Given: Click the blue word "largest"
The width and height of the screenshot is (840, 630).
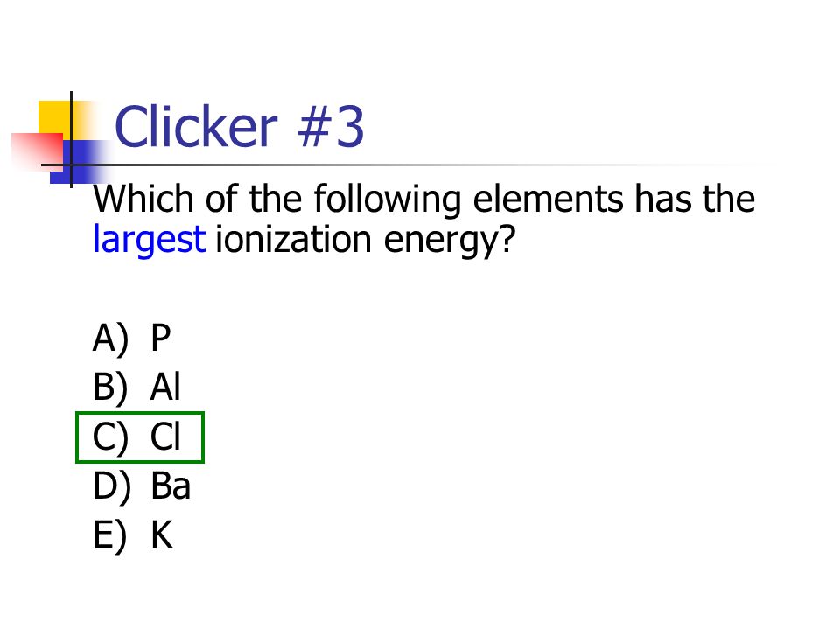Looking at the screenshot, I should click(x=149, y=239).
